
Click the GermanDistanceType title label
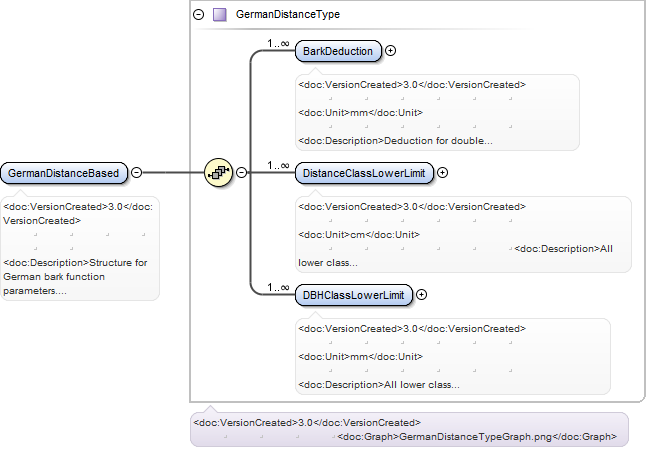[288, 14]
